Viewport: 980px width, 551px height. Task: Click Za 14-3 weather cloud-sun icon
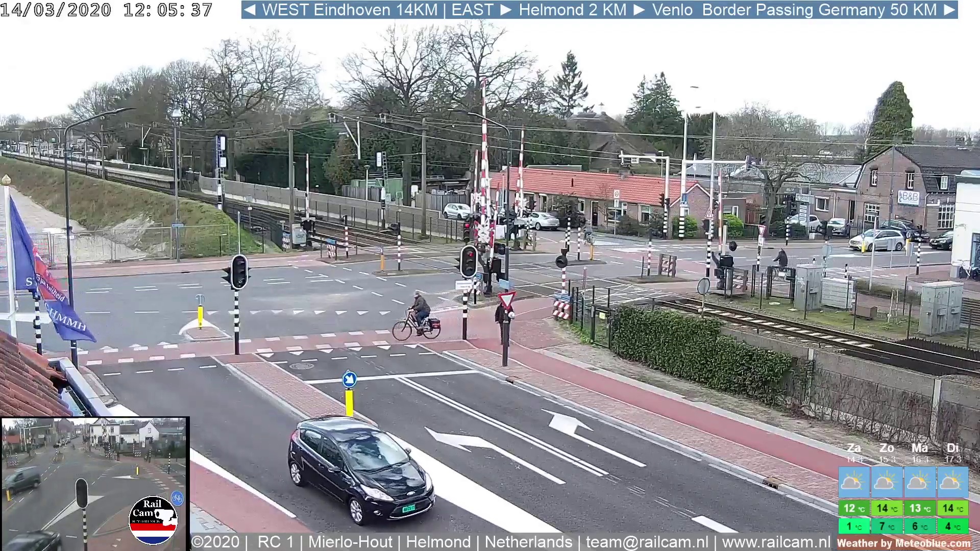(853, 482)
